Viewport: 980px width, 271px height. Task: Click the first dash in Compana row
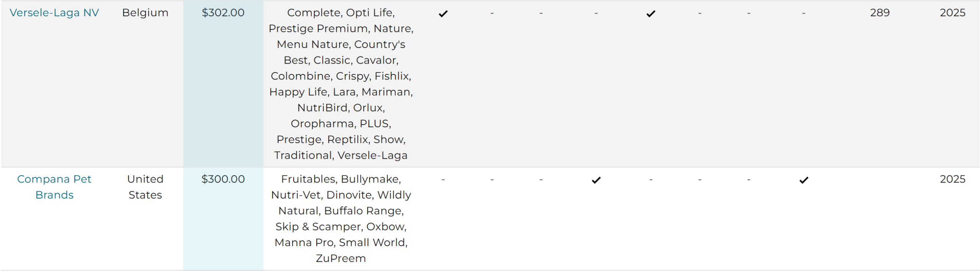[443, 180]
